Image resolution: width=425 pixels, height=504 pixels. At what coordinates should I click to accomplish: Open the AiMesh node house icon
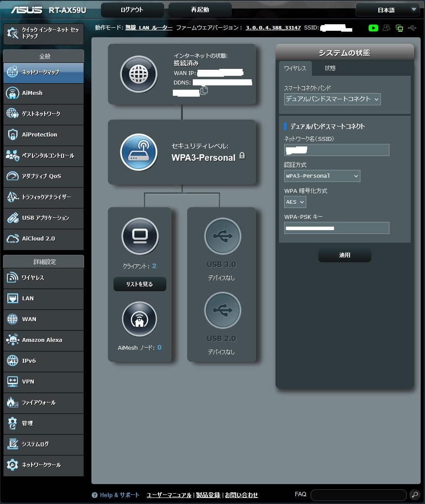(140, 320)
